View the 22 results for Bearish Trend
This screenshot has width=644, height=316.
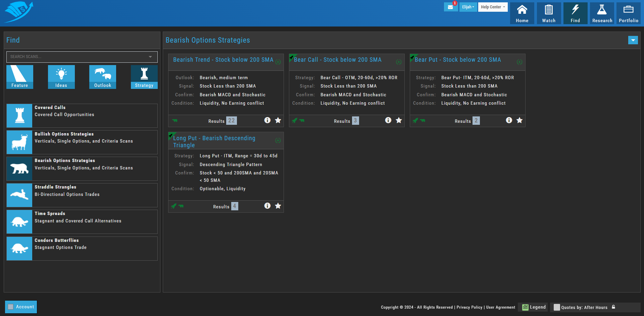(x=232, y=121)
